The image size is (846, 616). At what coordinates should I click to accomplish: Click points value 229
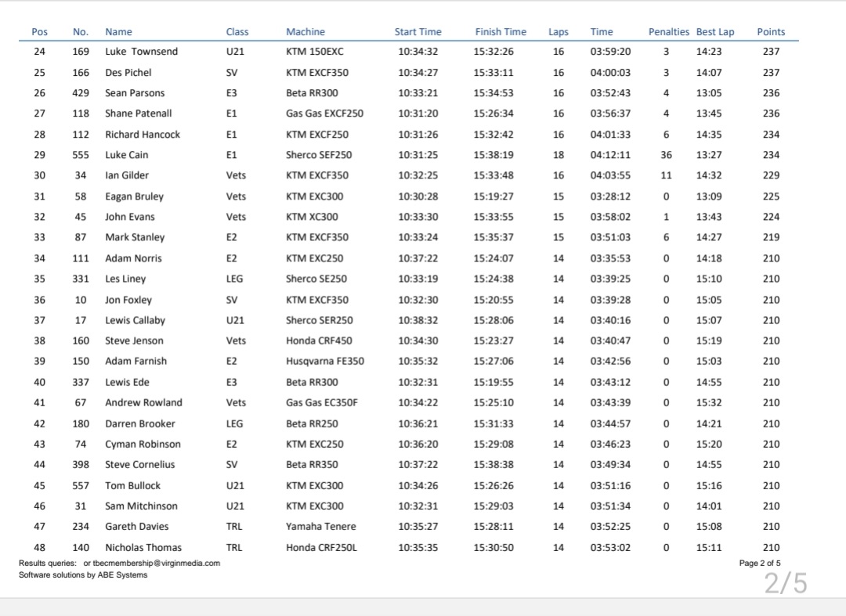click(x=771, y=175)
